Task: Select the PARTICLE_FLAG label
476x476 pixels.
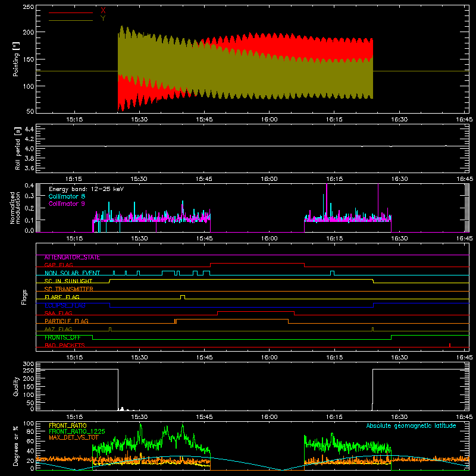Action: click(x=67, y=321)
